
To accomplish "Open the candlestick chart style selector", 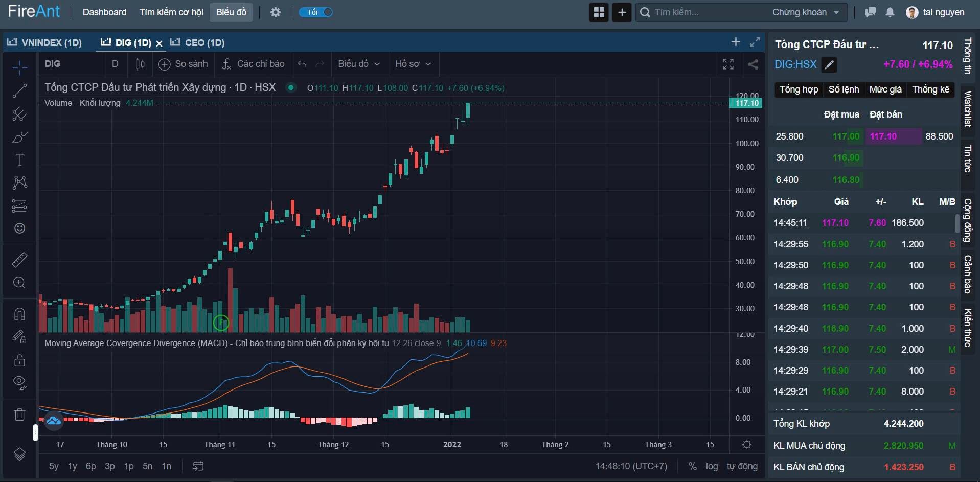I will (x=140, y=64).
